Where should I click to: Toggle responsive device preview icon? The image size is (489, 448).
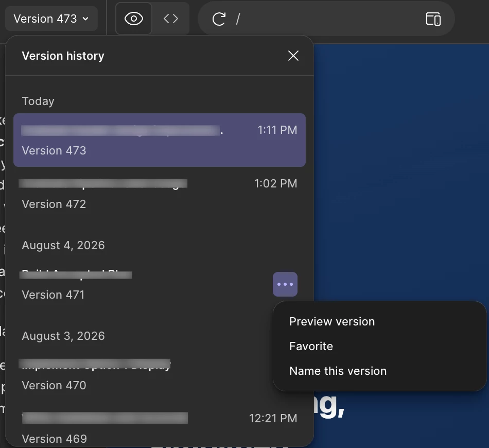pos(433,19)
